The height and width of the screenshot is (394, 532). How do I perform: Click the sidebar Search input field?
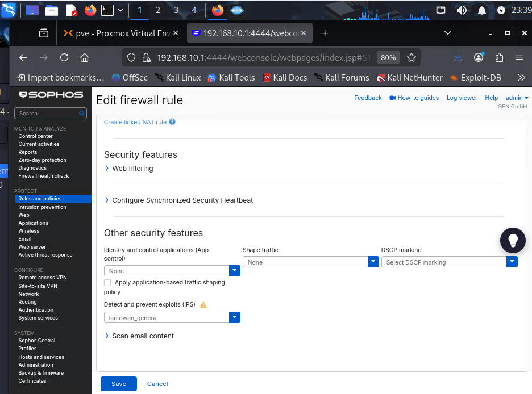(47, 114)
